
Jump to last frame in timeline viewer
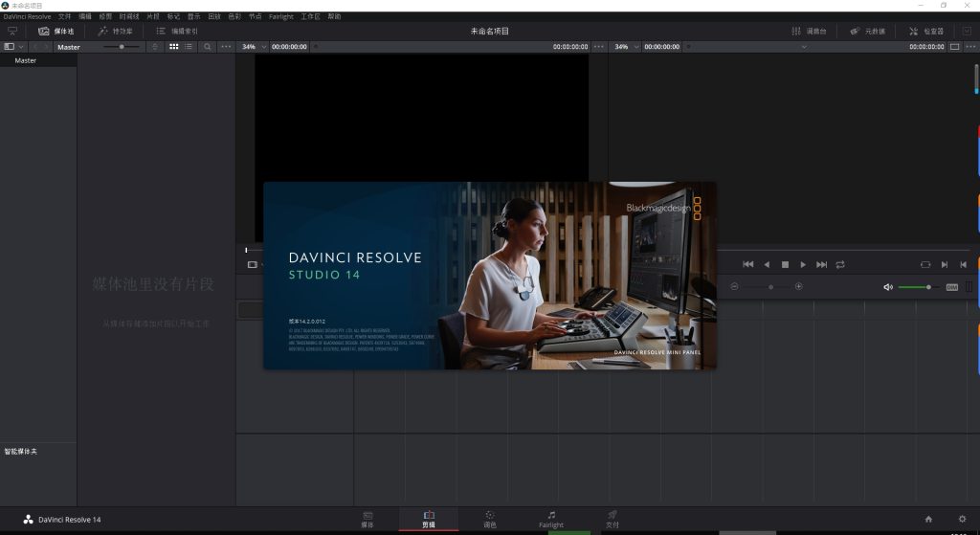pyautogui.click(x=822, y=264)
